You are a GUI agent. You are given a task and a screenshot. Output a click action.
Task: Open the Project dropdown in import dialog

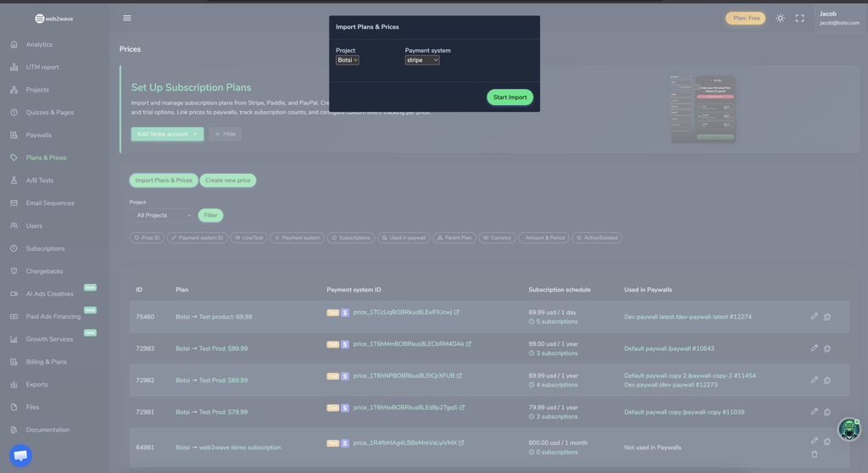347,60
